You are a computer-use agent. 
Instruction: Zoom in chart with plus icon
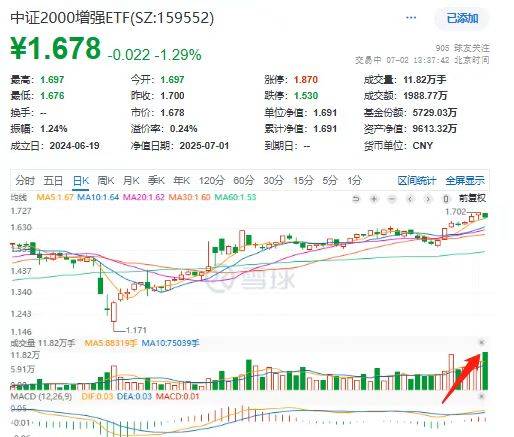(x=374, y=199)
